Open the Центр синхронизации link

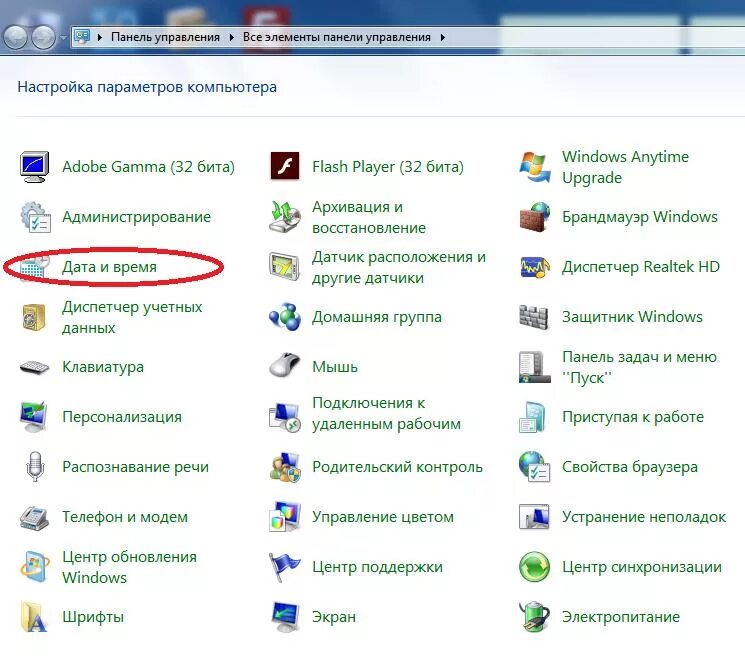(641, 567)
